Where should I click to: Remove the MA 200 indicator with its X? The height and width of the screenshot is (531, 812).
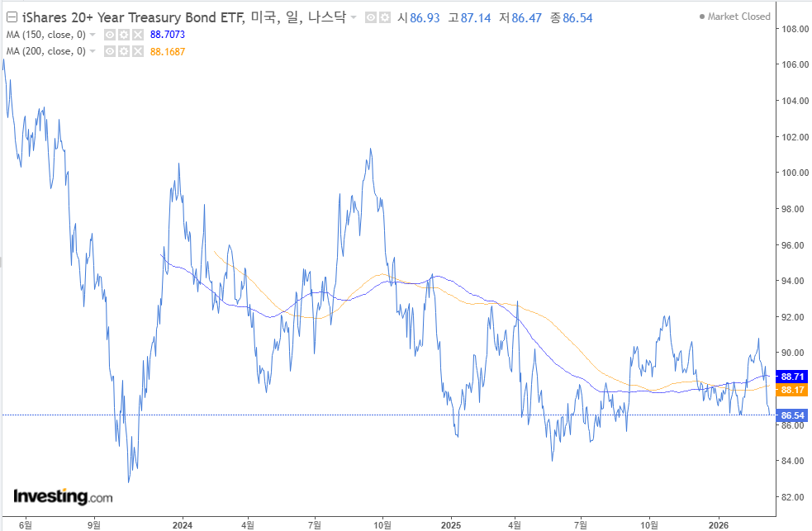138,51
